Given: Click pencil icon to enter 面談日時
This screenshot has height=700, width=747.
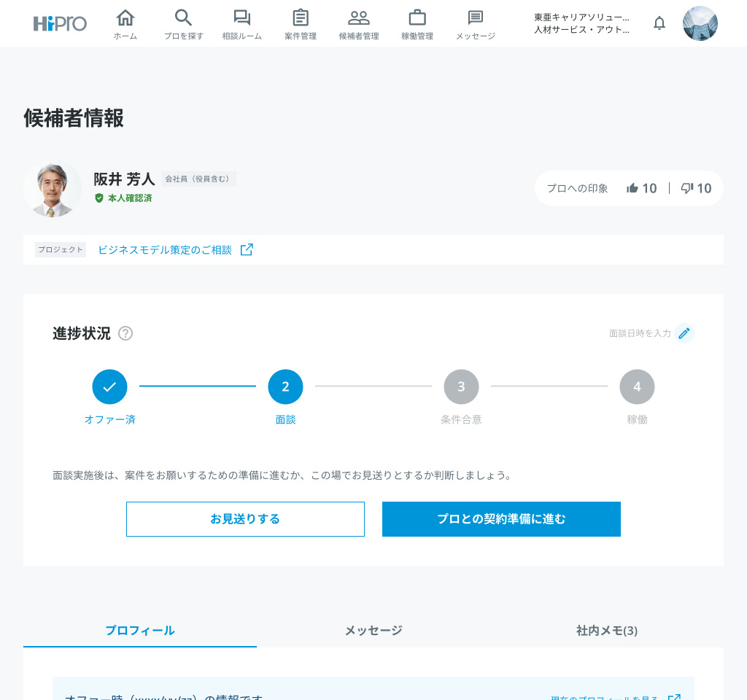Looking at the screenshot, I should (684, 333).
